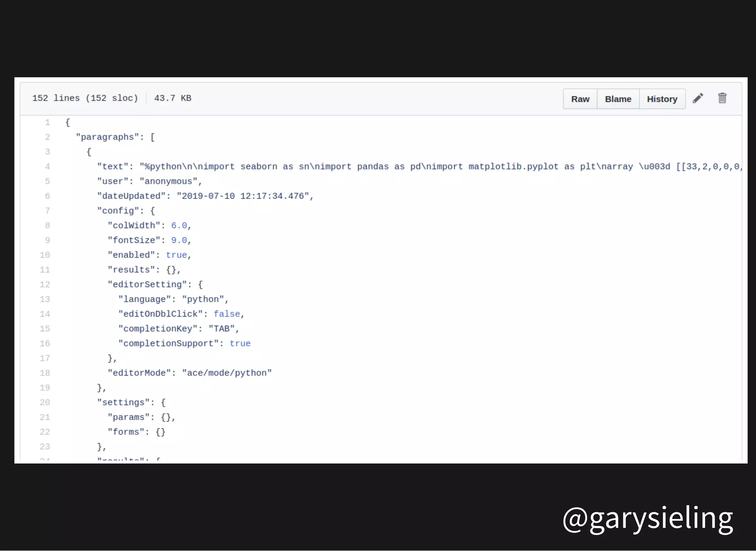Click the editOnDblClick false value
The image size is (756, 551).
click(227, 314)
